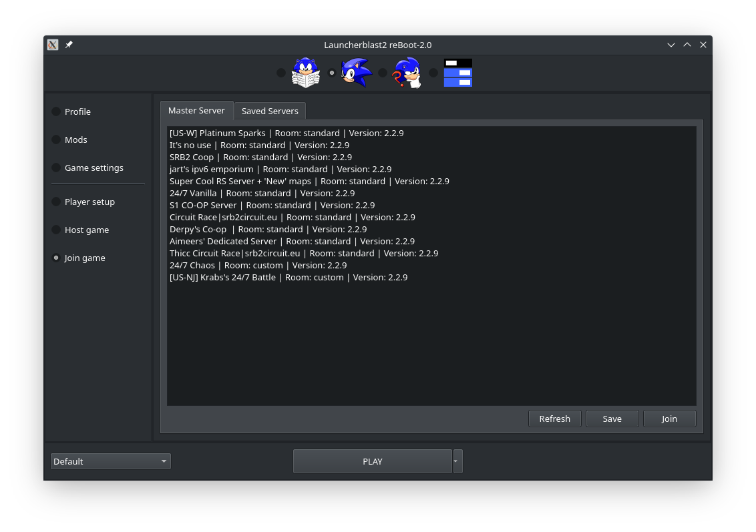Select Circuit Race|srb2circuit.eu server row
The height and width of the screenshot is (532, 756).
tap(431, 218)
